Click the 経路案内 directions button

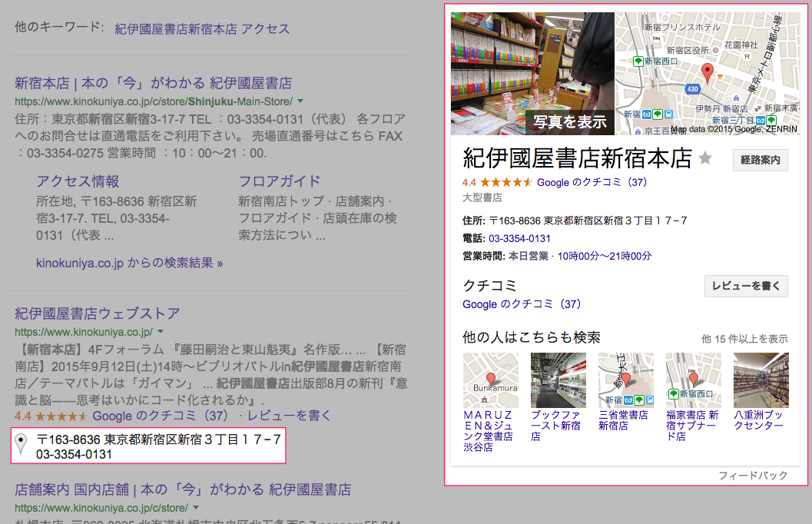(761, 160)
